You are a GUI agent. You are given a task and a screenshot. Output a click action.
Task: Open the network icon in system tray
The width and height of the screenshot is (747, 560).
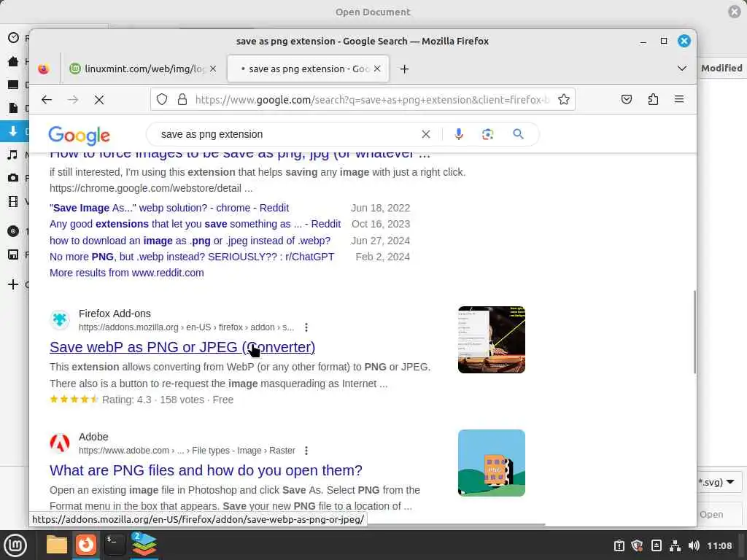(x=675, y=545)
